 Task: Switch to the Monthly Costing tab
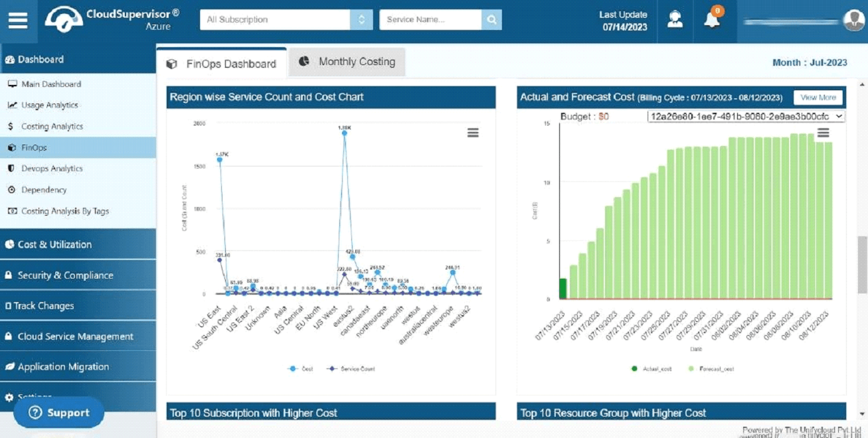[347, 62]
